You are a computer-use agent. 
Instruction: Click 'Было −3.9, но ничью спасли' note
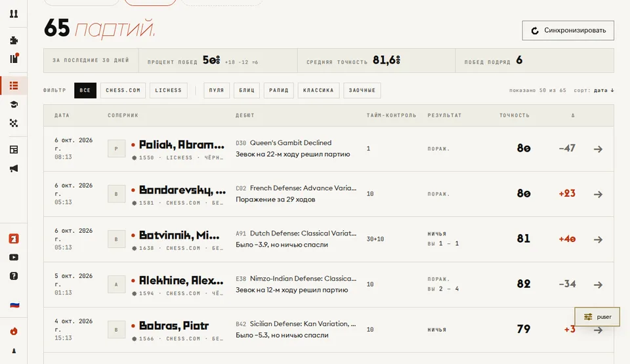pos(282,245)
